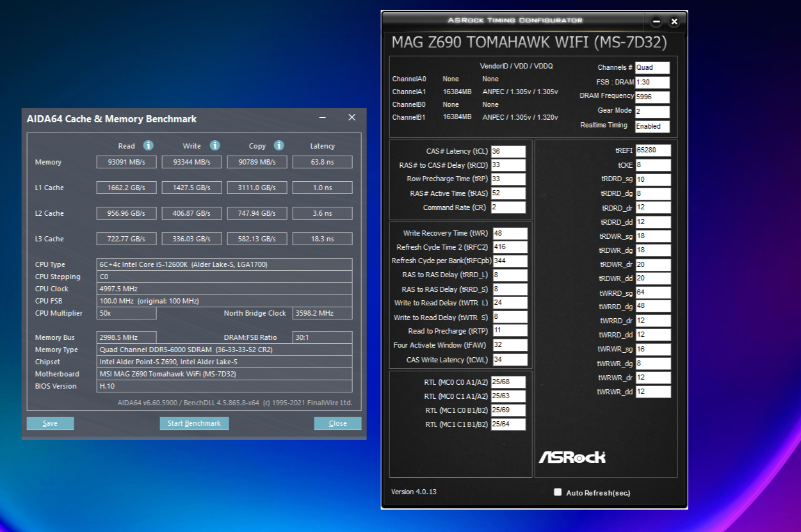Click the CAS# Latency (tCL) field
The width and height of the screenshot is (801, 532).
click(508, 152)
